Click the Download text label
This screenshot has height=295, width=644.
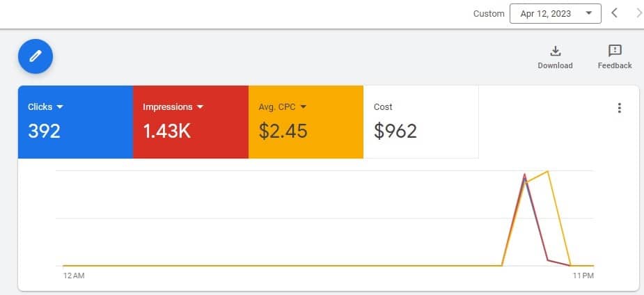555,65
